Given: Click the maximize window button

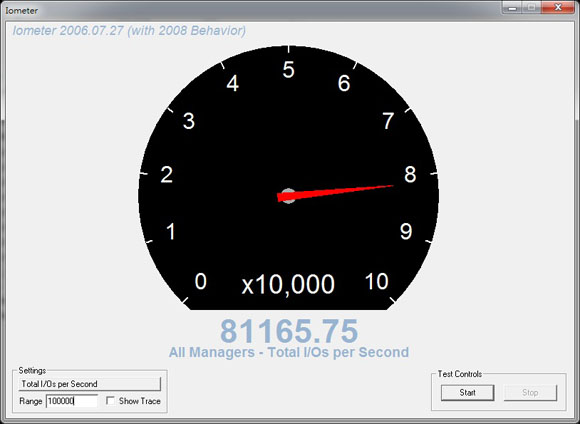Looking at the screenshot, I should pos(532,7).
